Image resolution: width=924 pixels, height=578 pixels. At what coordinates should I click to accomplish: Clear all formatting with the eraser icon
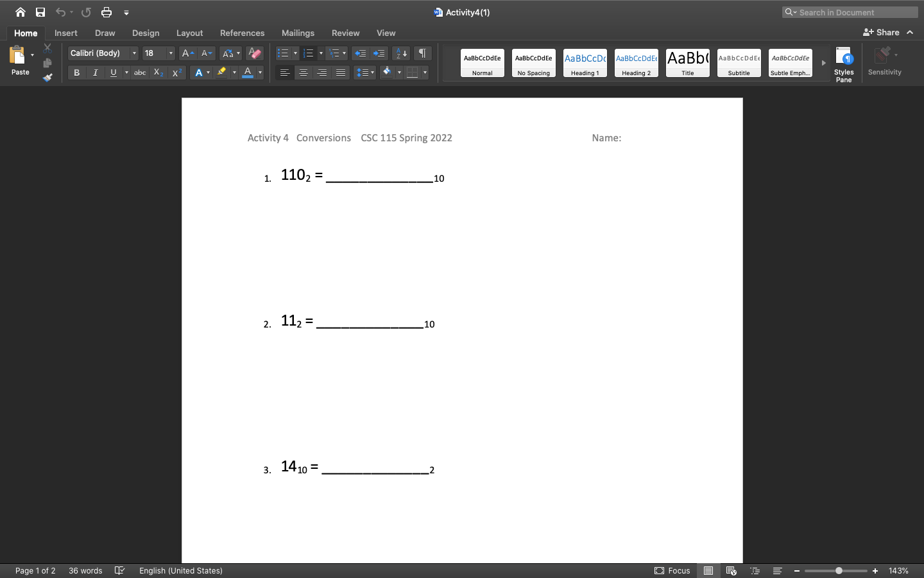coord(255,53)
